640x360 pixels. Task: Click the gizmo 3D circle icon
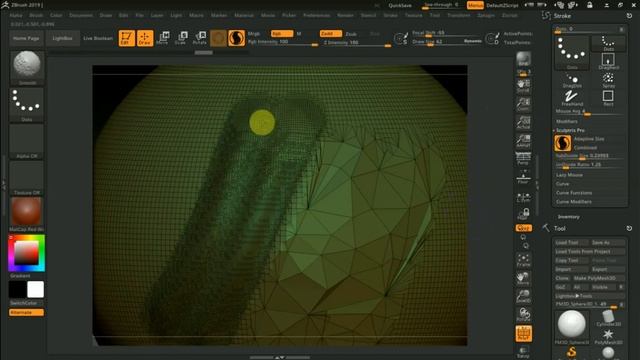coord(218,38)
